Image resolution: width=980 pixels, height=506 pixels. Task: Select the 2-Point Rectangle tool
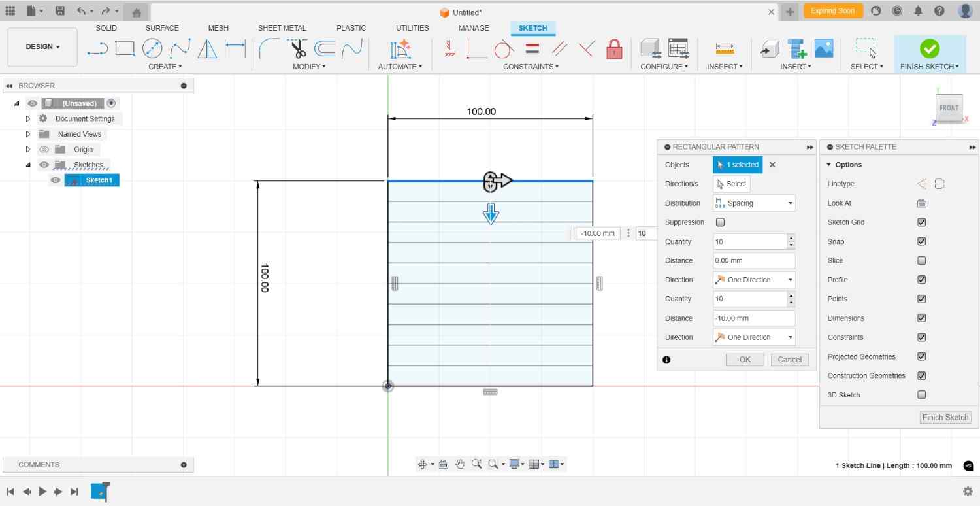tap(124, 48)
